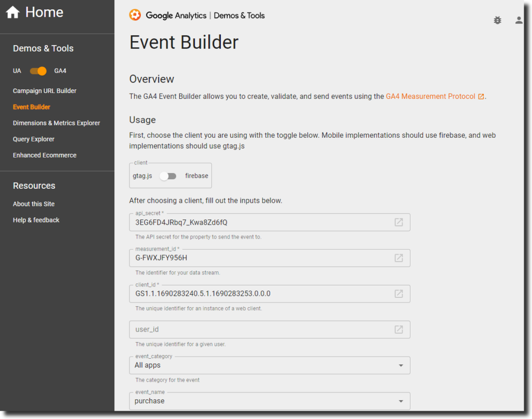
Task: Switch the toggle from GA4 to UA
Action: point(37,71)
